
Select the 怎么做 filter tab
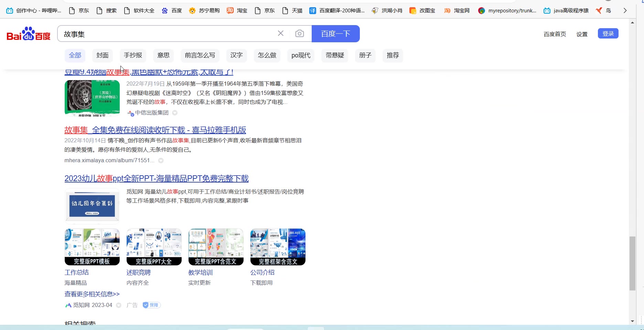267,55
